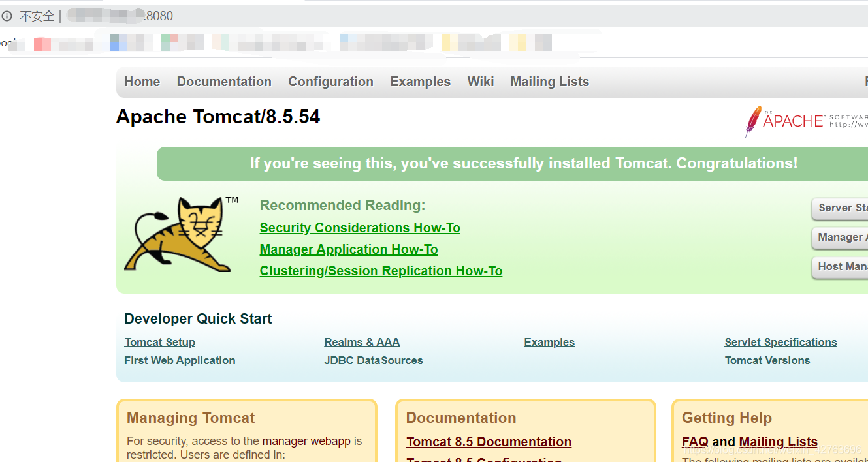Open the Tomcat Setup link
This screenshot has height=462, width=868.
[x=160, y=342]
